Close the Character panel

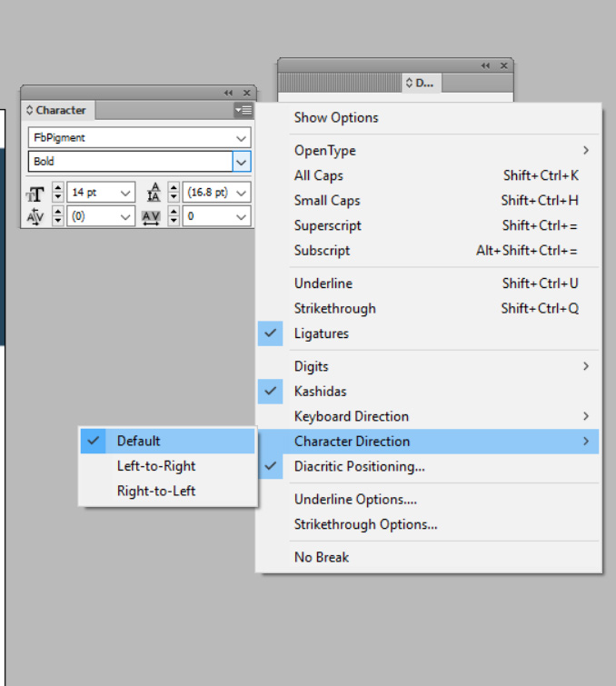[247, 93]
